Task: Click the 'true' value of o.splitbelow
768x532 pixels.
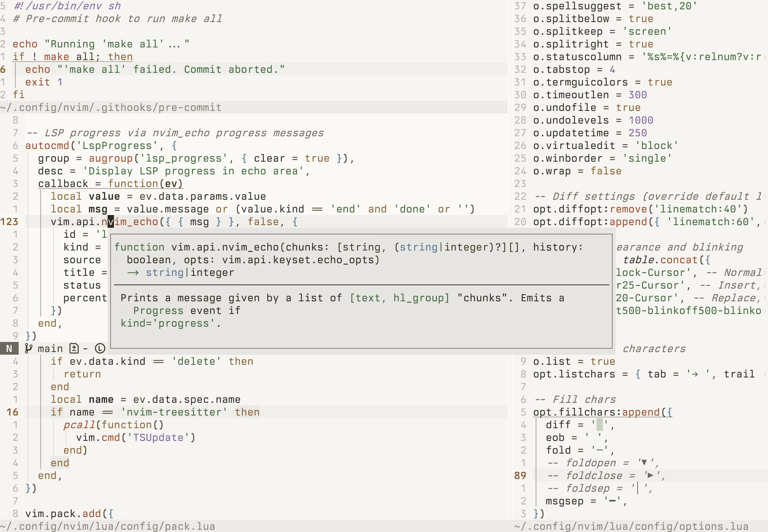Action: coord(641,19)
